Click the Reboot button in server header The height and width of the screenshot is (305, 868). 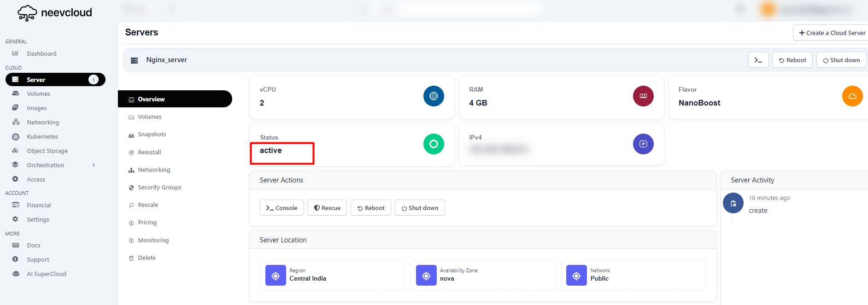(x=792, y=60)
